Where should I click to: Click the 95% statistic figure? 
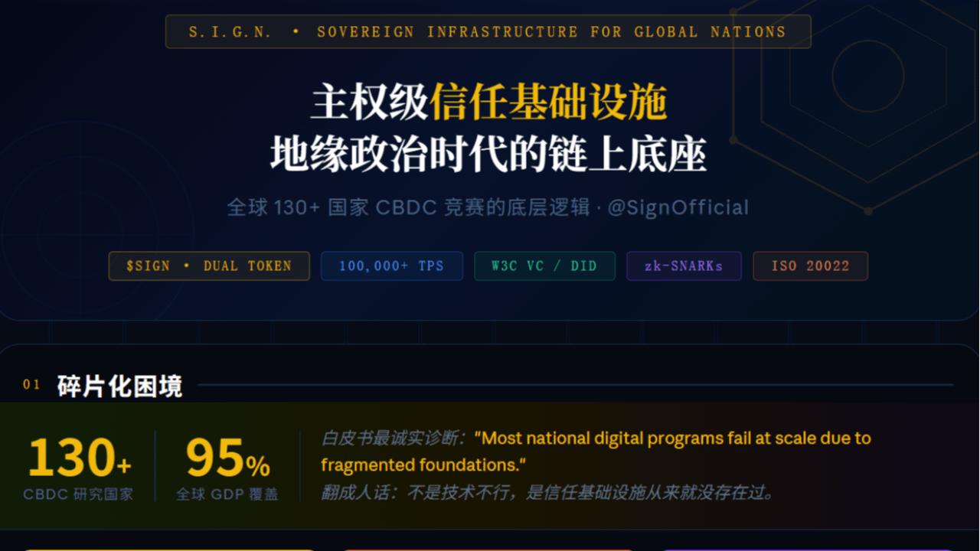228,458
